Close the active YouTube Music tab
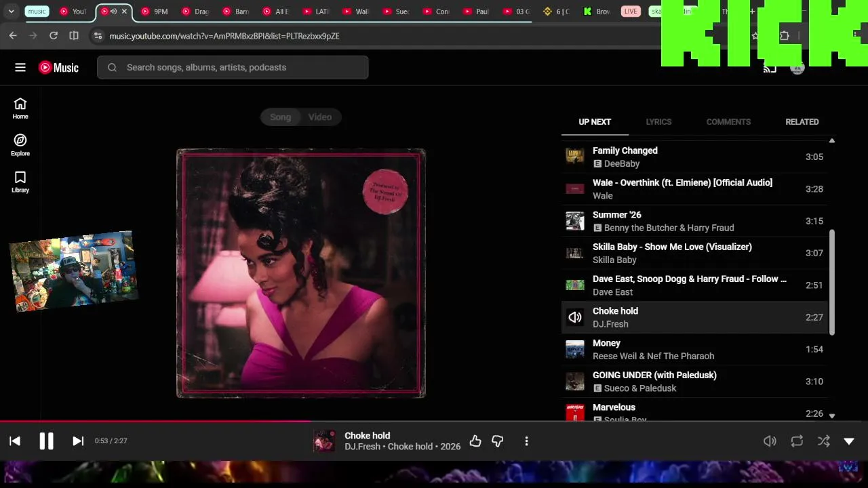 (x=124, y=12)
